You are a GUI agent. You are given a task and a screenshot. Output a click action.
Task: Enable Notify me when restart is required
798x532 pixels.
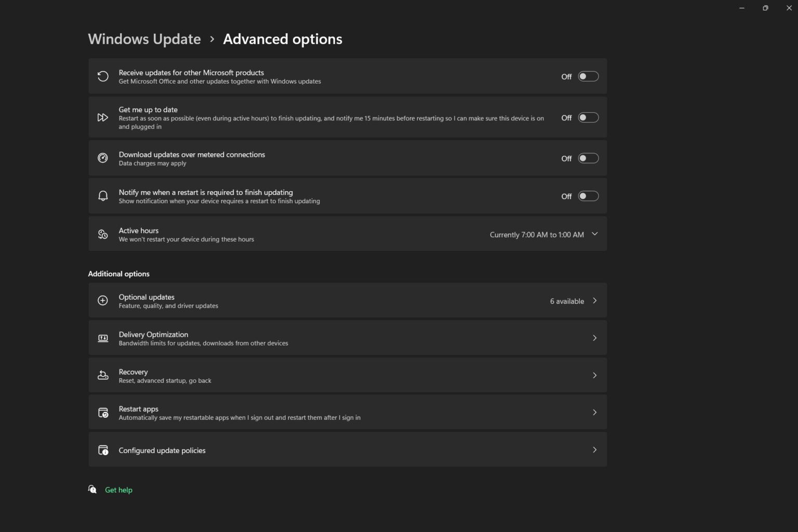click(x=588, y=196)
